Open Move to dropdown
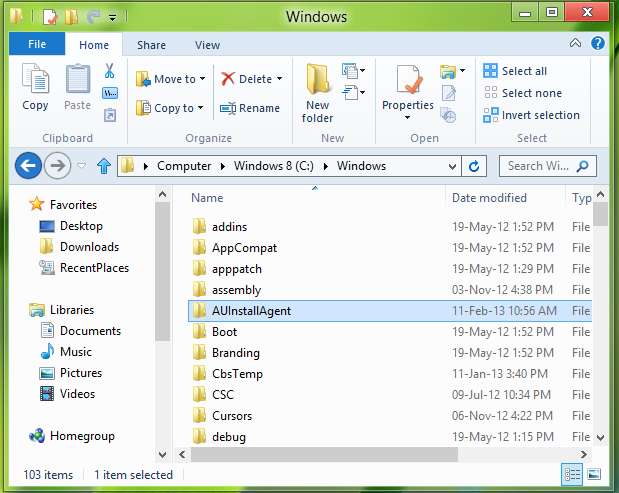Image resolution: width=619 pixels, height=493 pixels. click(x=171, y=79)
